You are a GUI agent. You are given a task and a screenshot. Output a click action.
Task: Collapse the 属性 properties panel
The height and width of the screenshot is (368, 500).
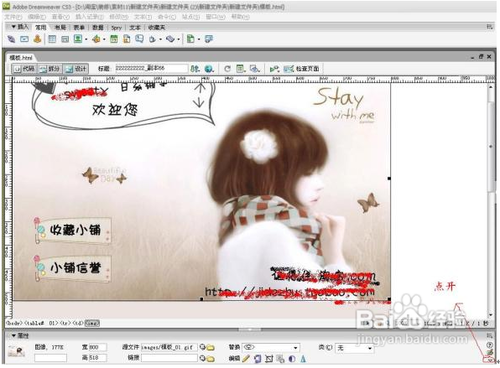tap(14, 336)
